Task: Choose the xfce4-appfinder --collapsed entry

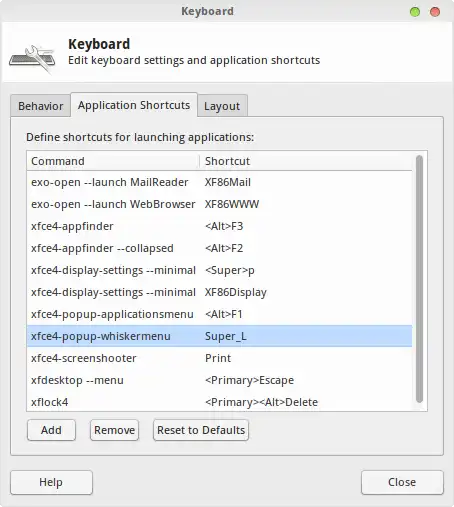Action: click(219, 248)
